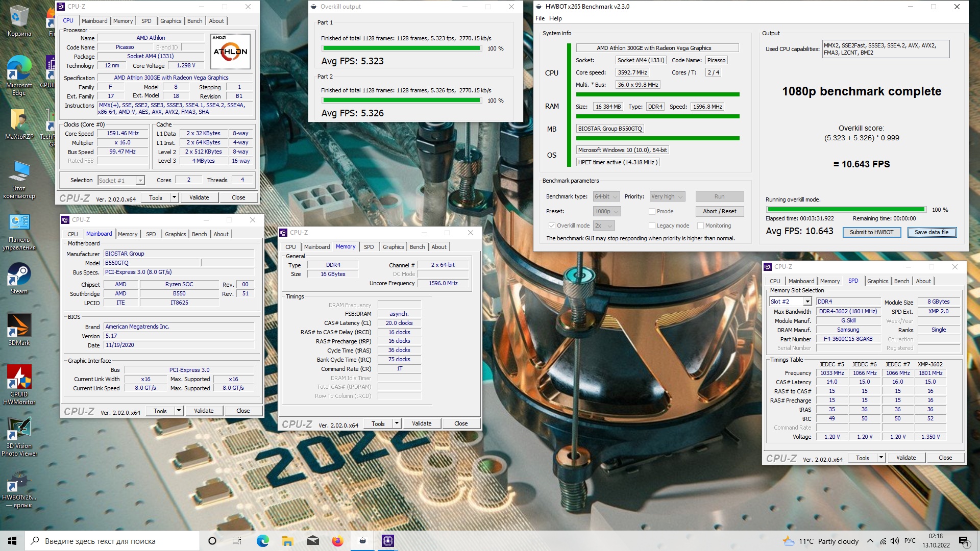The width and height of the screenshot is (980, 551).
Task: Open the notification center icon
Action: 963,541
